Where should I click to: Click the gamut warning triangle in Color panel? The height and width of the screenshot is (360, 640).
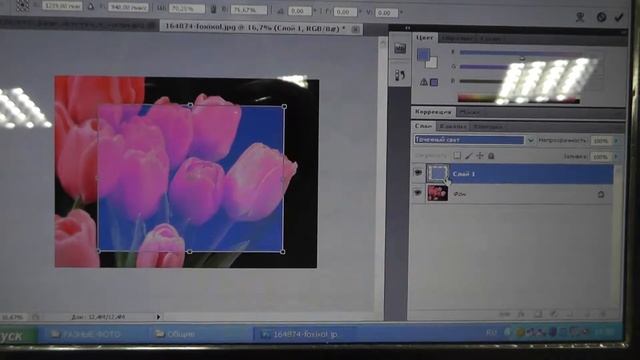click(424, 82)
